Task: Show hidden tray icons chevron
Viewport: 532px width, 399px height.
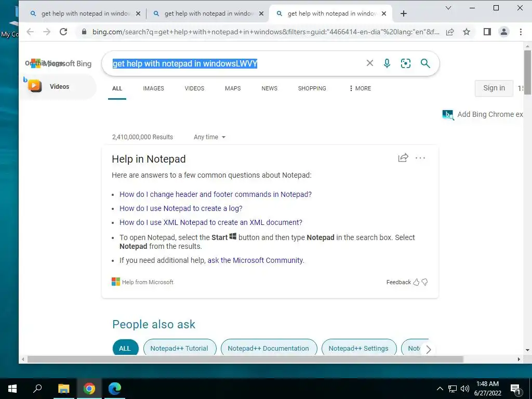Action: tap(440, 389)
